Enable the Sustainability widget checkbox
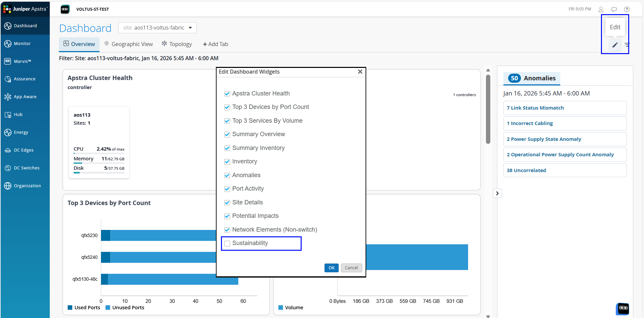This screenshot has height=318, width=644. click(227, 243)
